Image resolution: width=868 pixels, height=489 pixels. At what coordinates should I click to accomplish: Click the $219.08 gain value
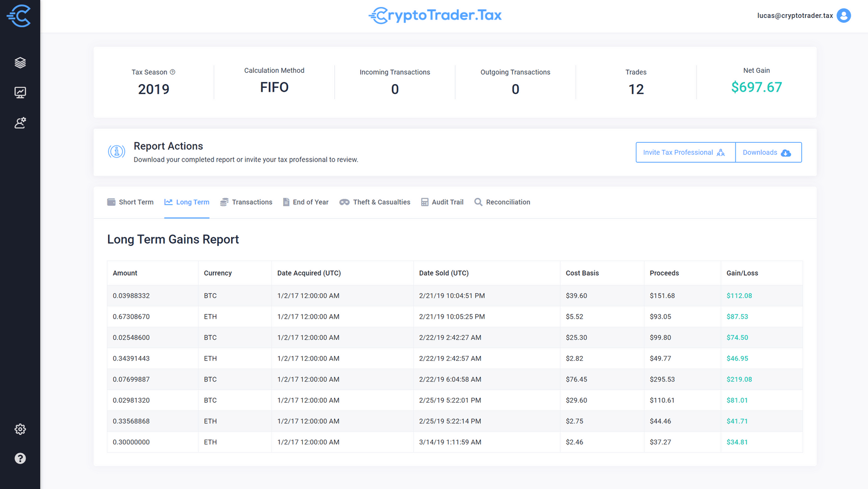pyautogui.click(x=739, y=379)
